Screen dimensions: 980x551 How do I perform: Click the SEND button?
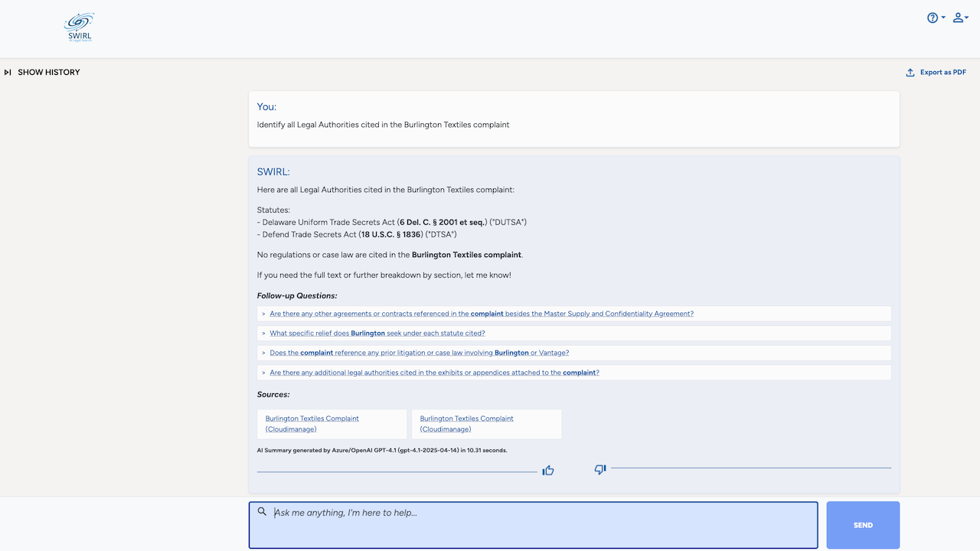click(863, 525)
